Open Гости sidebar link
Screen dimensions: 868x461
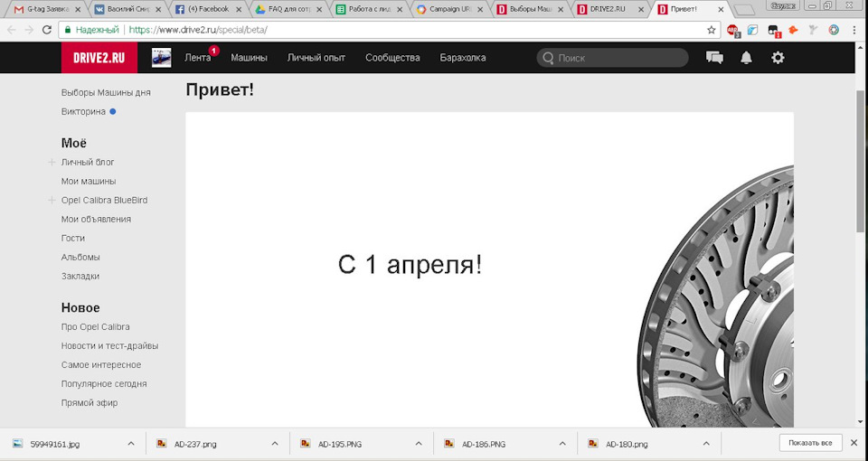73,238
